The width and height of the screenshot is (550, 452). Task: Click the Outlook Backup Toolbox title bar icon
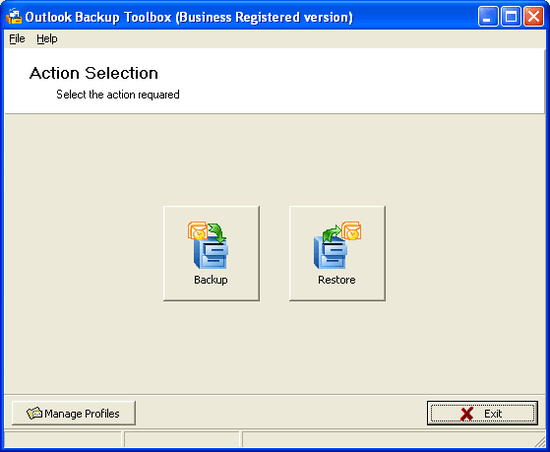(14, 17)
